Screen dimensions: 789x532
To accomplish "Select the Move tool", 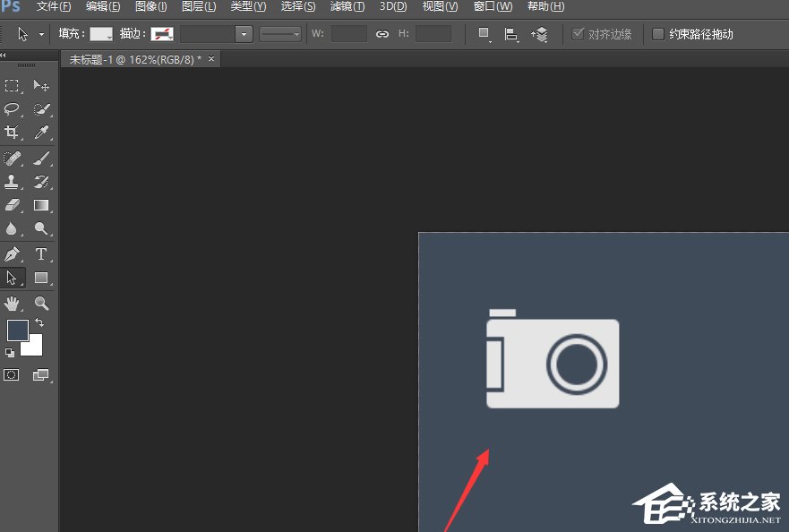I will pos(41,85).
